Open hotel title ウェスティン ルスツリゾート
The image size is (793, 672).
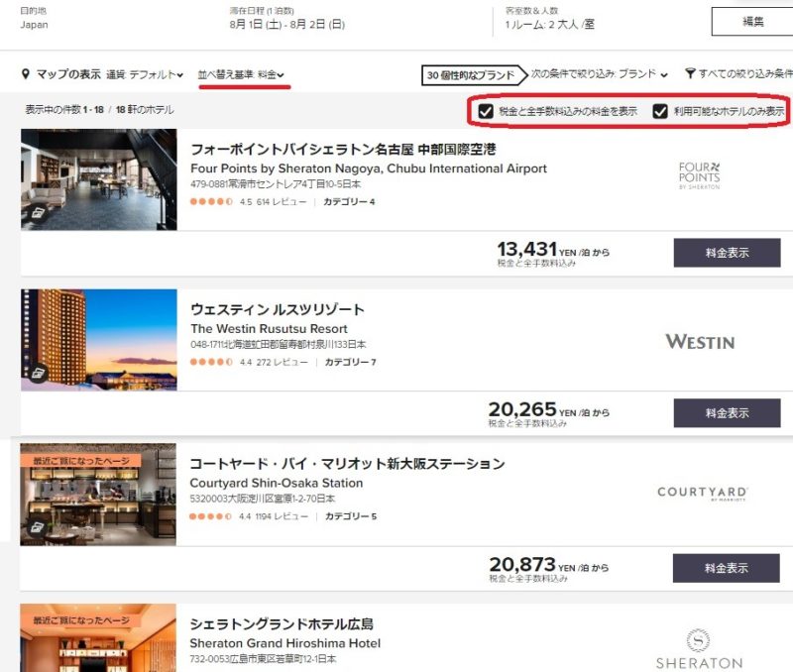278,309
